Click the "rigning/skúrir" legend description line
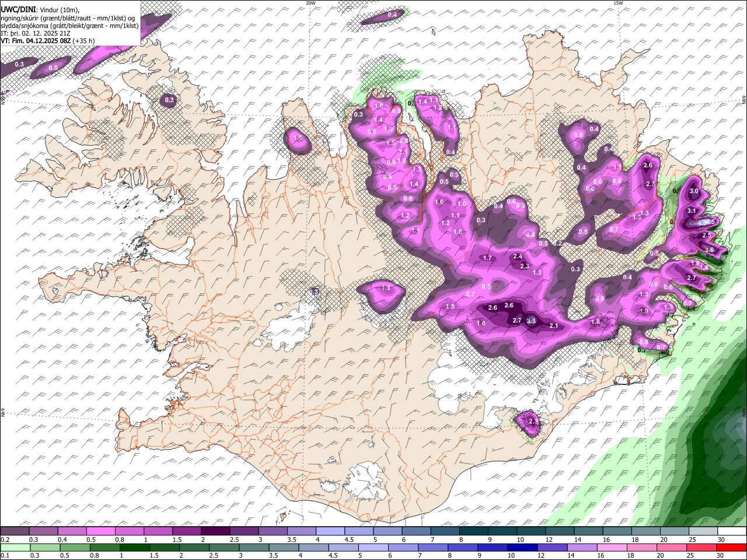Viewport: 747px width, 560px height. [x=68, y=18]
